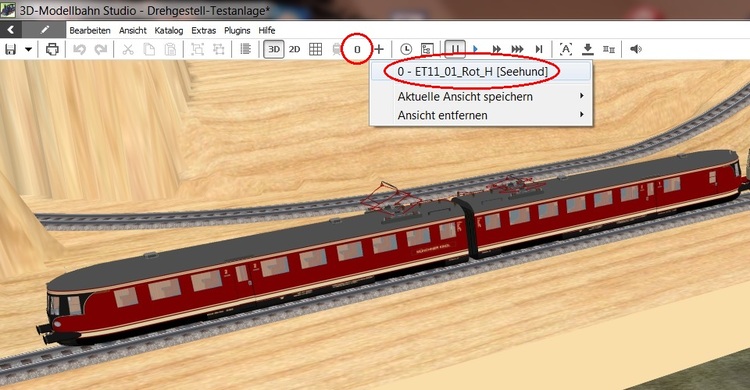Add new camera view with plus icon

379,49
